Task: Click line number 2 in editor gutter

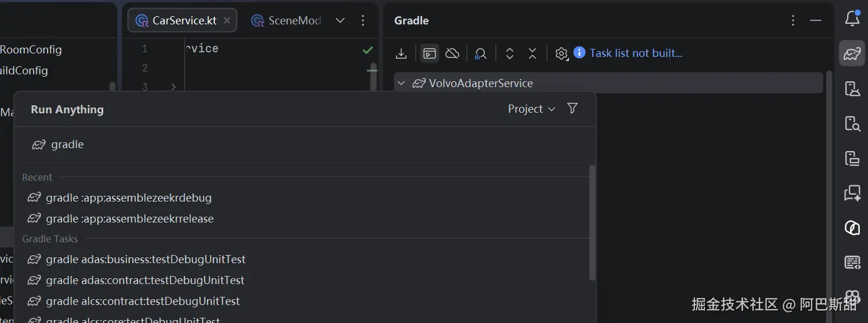Action: click(x=145, y=68)
